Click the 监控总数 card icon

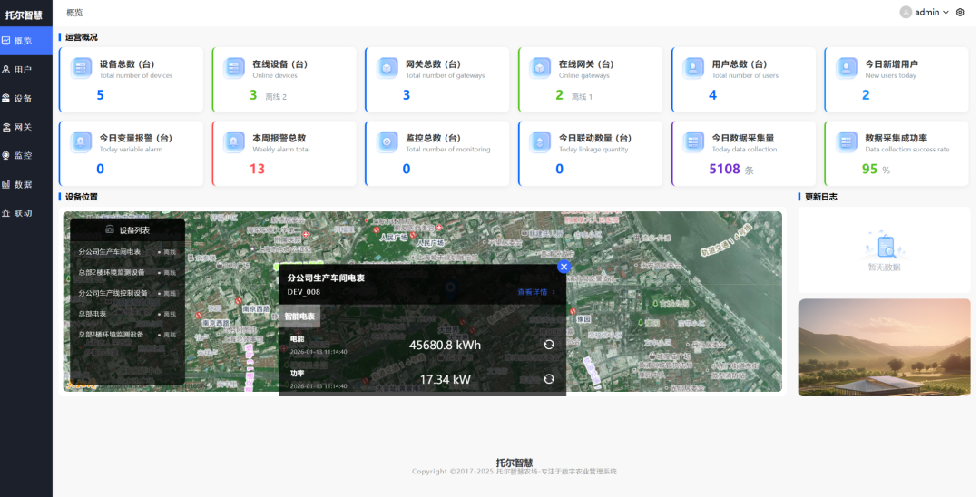coord(387,141)
